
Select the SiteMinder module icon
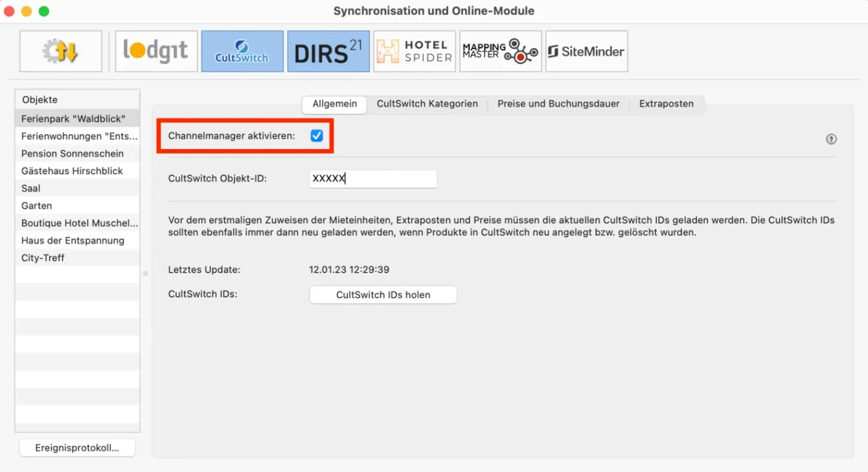pyautogui.click(x=587, y=51)
